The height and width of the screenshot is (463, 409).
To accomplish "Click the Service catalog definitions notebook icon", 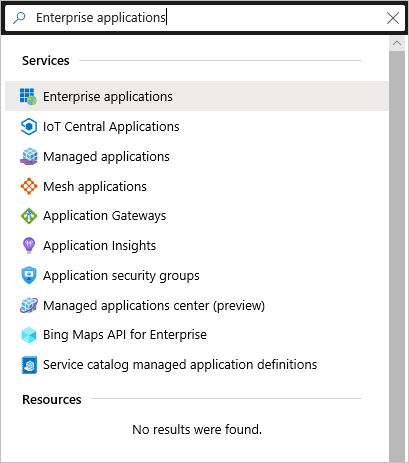I will pyautogui.click(x=29, y=365).
